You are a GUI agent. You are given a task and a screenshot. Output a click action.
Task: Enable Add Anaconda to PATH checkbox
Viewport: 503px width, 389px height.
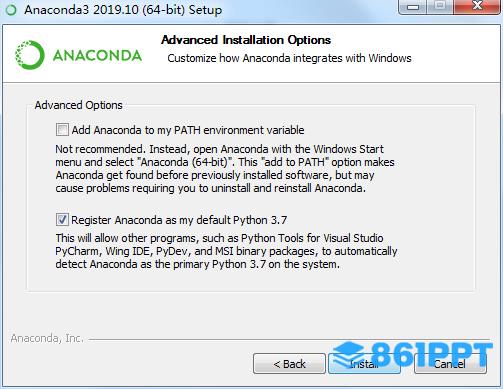point(62,130)
